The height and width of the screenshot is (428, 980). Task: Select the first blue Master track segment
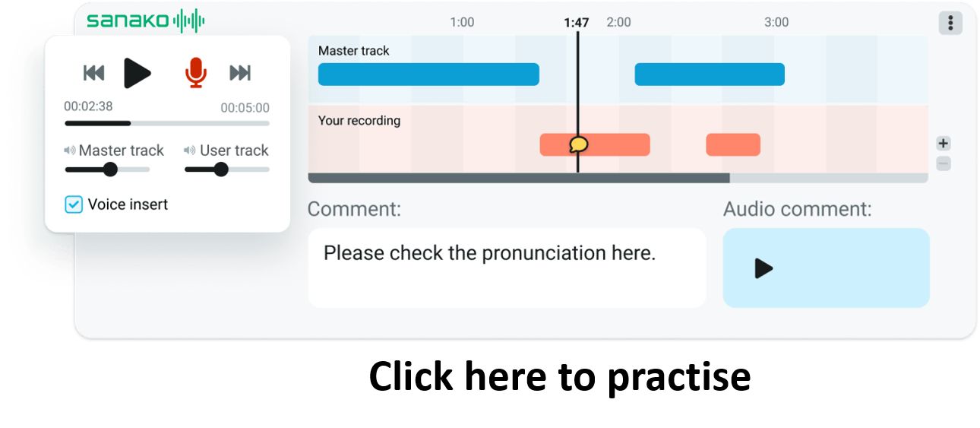[428, 75]
